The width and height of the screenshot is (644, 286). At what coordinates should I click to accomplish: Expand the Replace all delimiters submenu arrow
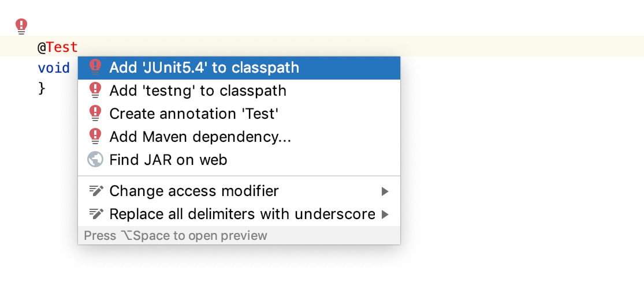385,215
